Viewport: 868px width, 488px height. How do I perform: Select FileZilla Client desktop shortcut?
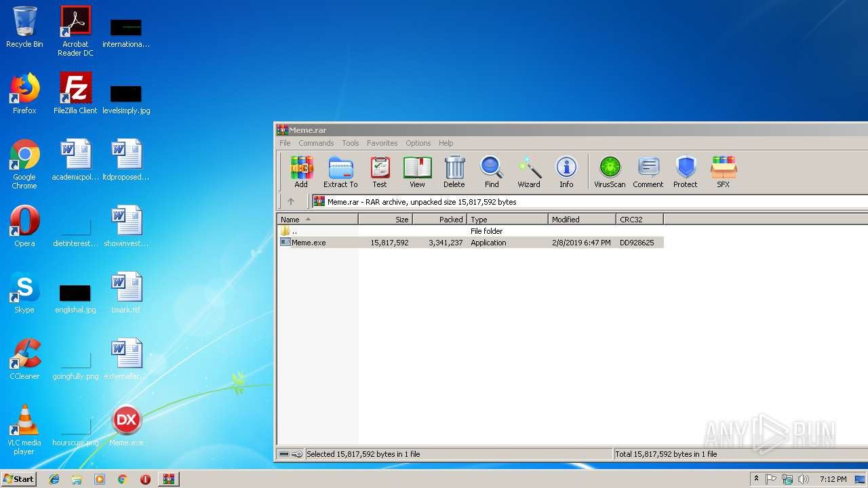[x=75, y=94]
